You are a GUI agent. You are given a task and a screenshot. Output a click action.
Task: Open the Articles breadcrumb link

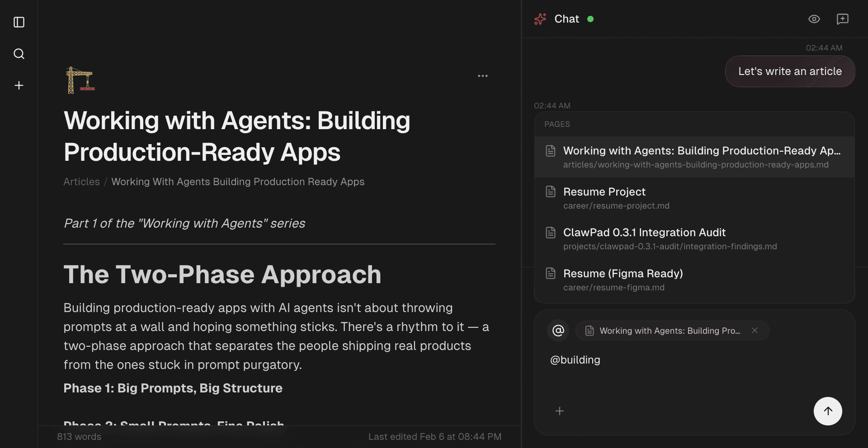pos(81,182)
